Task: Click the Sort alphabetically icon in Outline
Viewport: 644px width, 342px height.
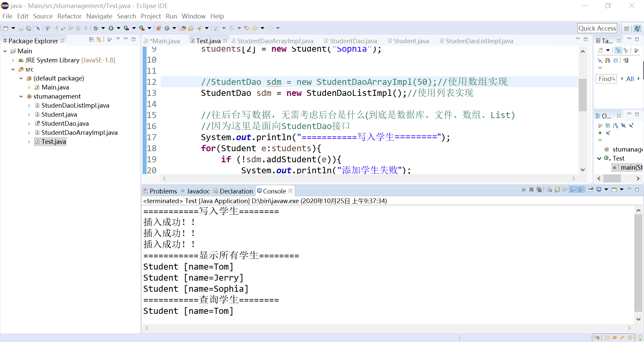Action: pos(615,125)
